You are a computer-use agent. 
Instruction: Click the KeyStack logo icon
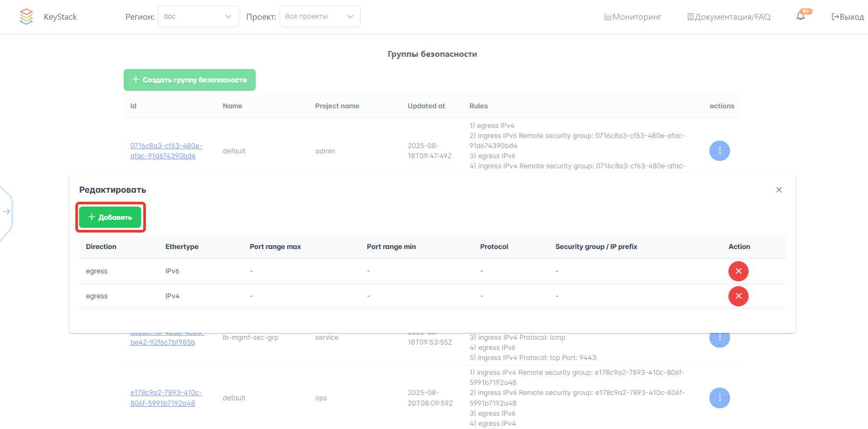tap(26, 16)
